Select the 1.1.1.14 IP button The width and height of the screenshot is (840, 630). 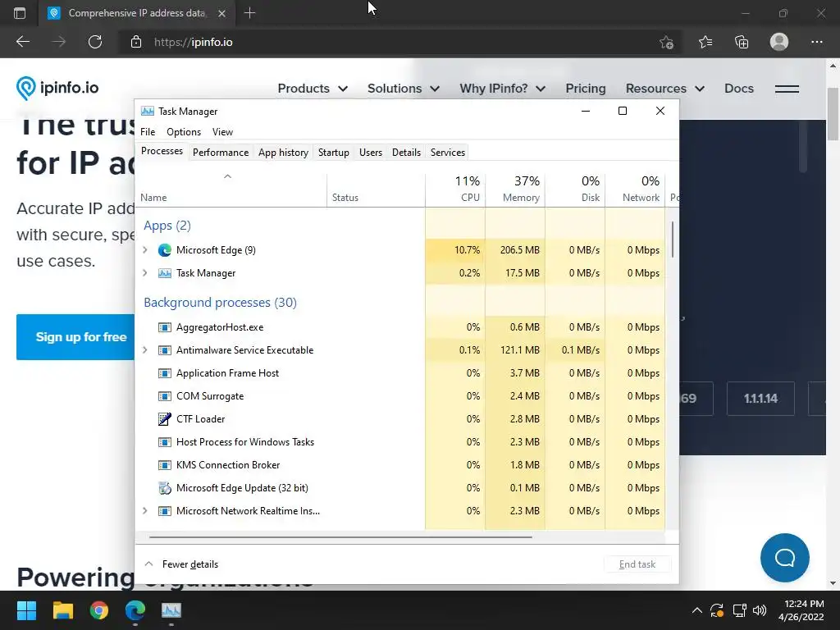pos(760,399)
